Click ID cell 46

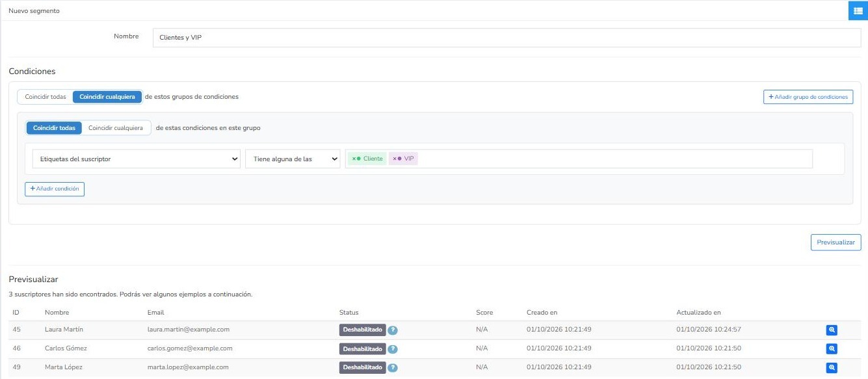17,348
